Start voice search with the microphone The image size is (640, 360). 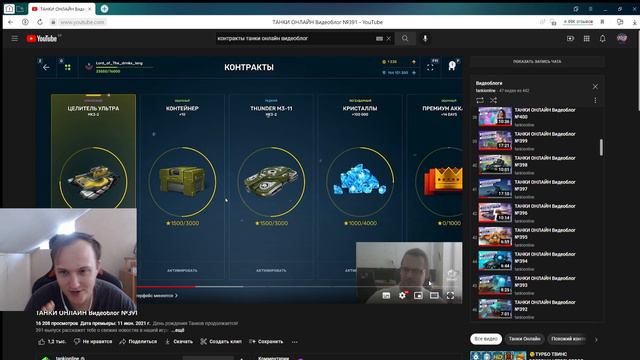pos(425,38)
